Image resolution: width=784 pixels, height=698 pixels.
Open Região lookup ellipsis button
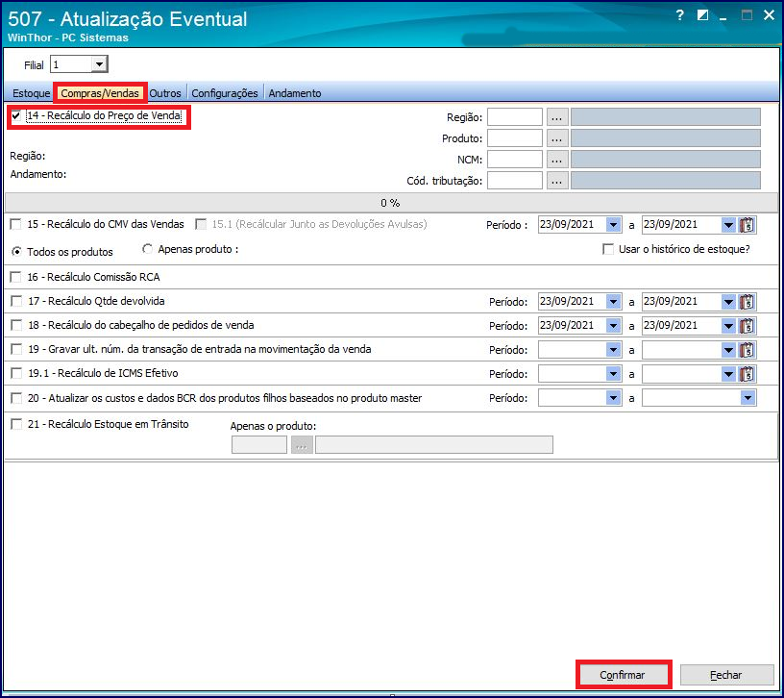pyautogui.click(x=557, y=117)
